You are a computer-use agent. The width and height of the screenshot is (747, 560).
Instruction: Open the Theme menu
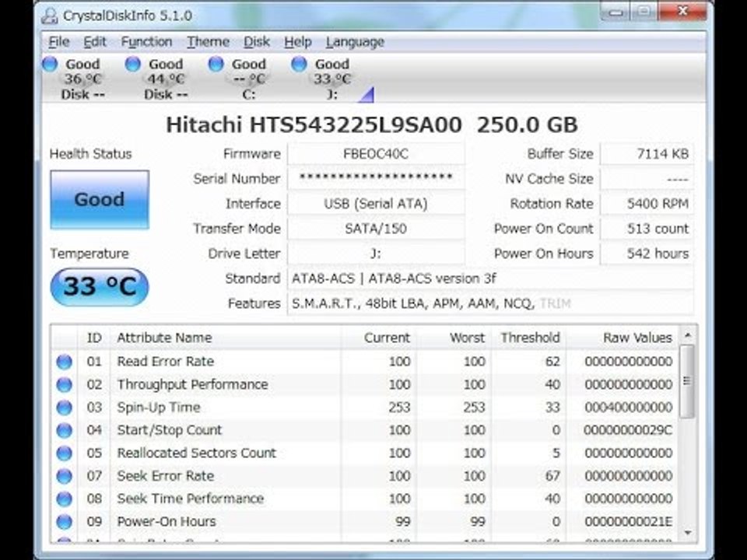pos(208,42)
